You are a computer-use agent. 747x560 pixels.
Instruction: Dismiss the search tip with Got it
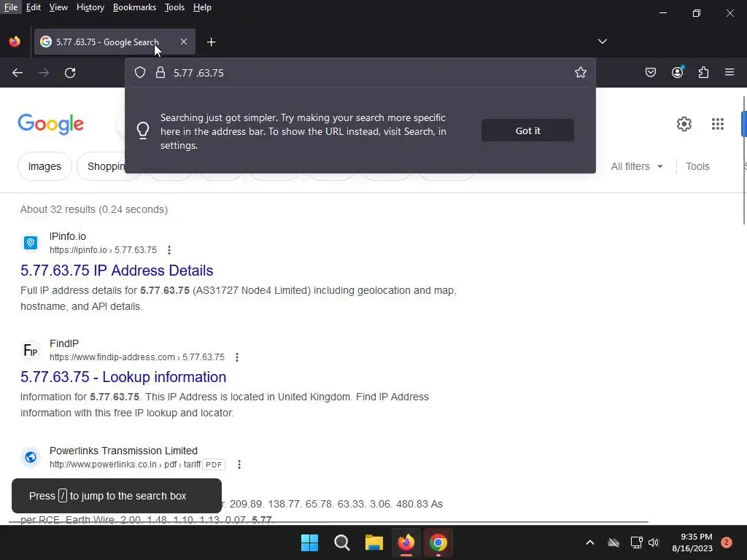pos(527,131)
